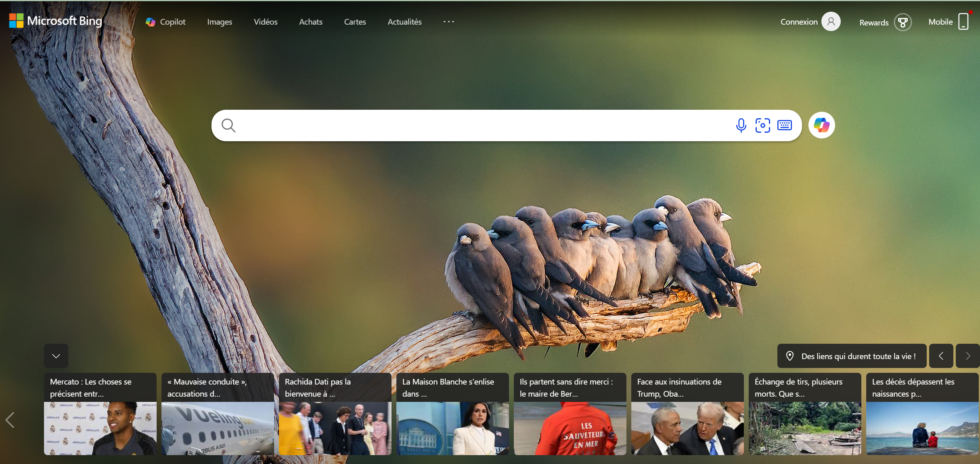Image resolution: width=980 pixels, height=464 pixels.
Task: Start voice search with the microphone icon
Action: click(741, 125)
